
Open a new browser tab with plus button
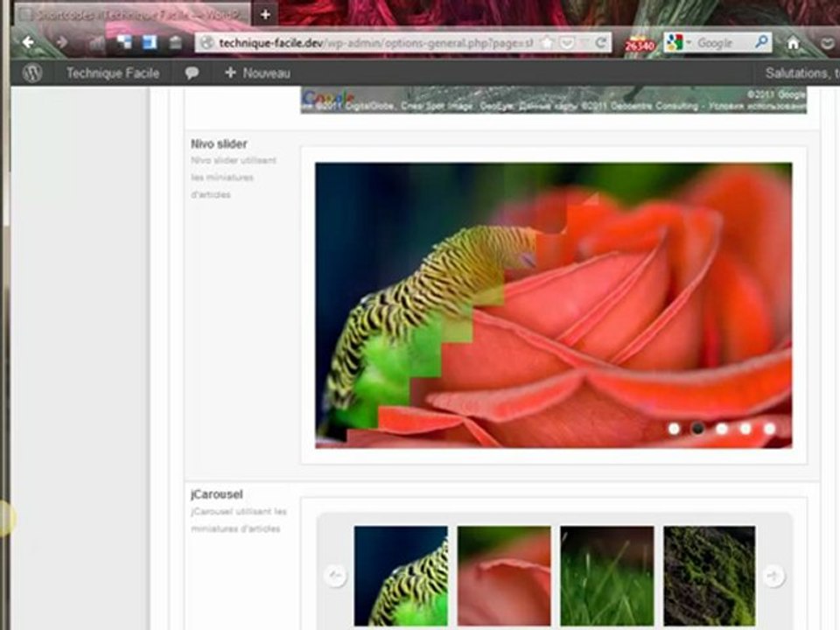coord(265,15)
